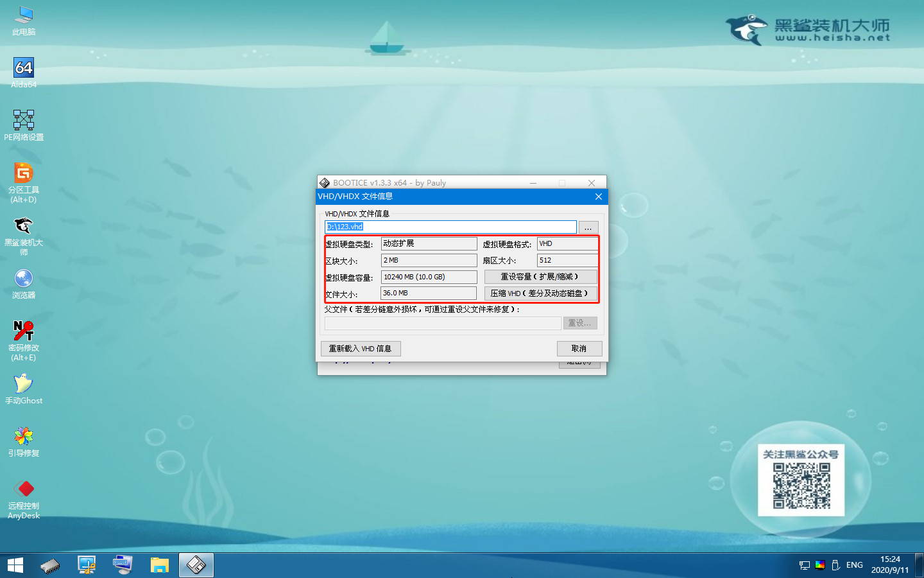Viewport: 924px width, 578px height.
Task: Click the colorful display tray icon
Action: point(820,565)
